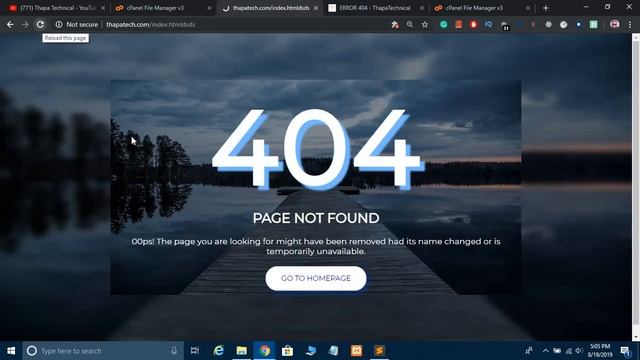This screenshot has width=640, height=360.
Task: Click the orange extension icon beside Grammarly
Action: click(x=458, y=24)
